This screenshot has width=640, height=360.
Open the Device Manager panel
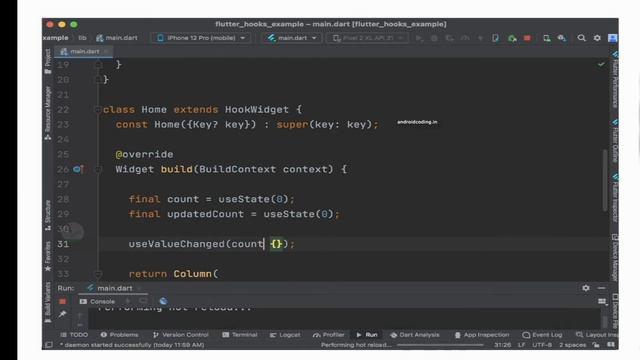[614, 257]
